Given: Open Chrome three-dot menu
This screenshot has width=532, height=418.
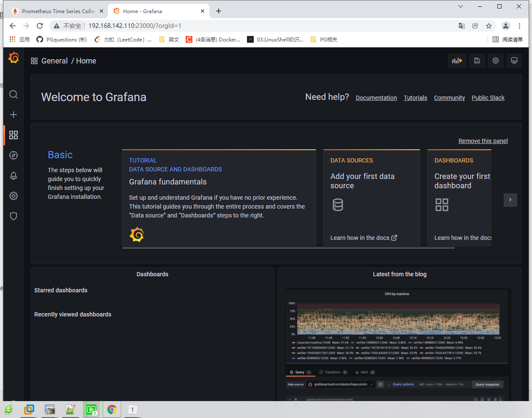Looking at the screenshot, I should (520, 26).
